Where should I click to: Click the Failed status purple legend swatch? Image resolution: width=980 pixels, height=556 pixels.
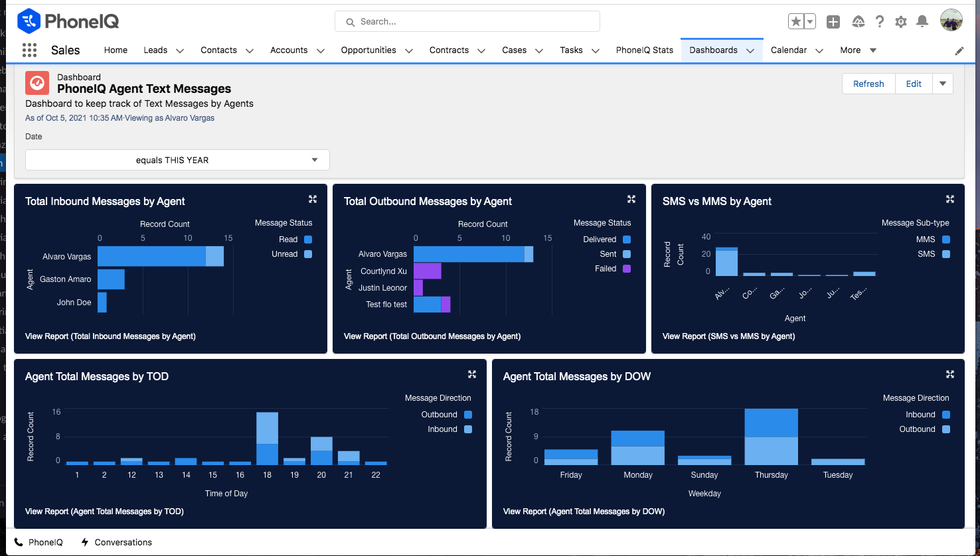[627, 269]
